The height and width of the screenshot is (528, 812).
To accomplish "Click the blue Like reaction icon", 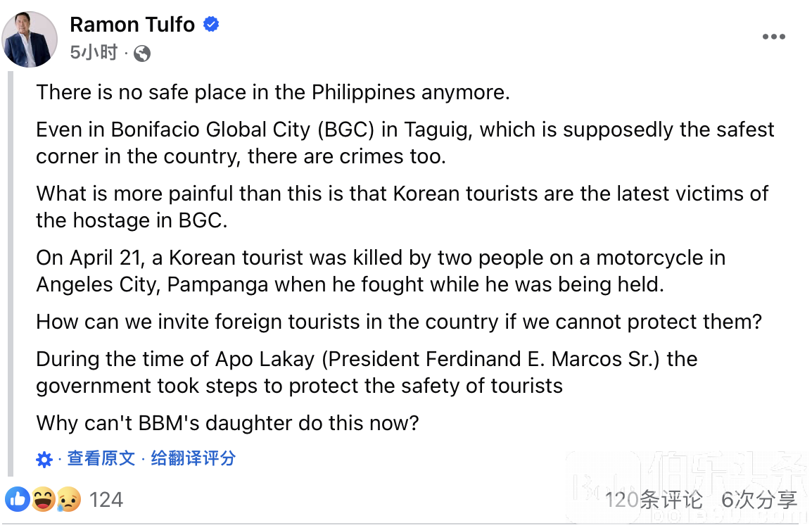I will [x=18, y=500].
